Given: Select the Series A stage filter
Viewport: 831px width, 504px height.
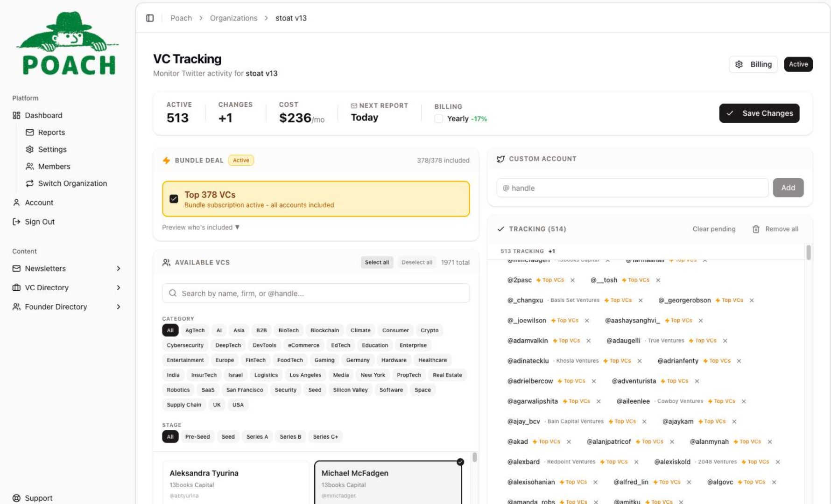Looking at the screenshot, I should pos(257,436).
